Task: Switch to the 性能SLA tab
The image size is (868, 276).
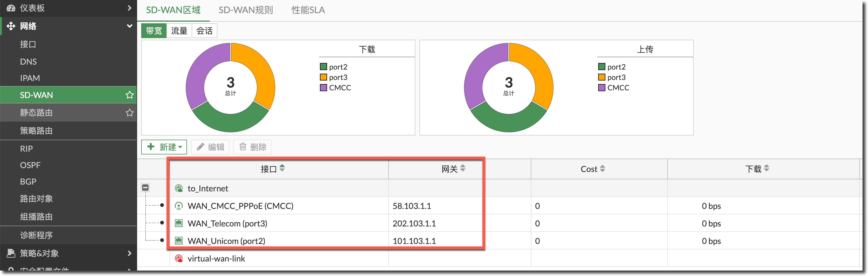Action: 308,10
